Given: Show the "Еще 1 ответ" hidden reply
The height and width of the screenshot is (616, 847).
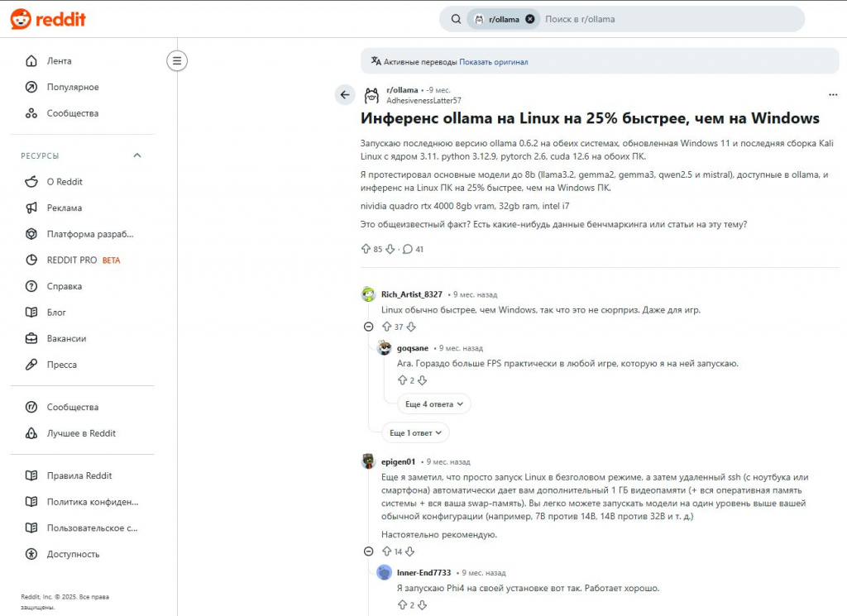Looking at the screenshot, I should click(415, 432).
